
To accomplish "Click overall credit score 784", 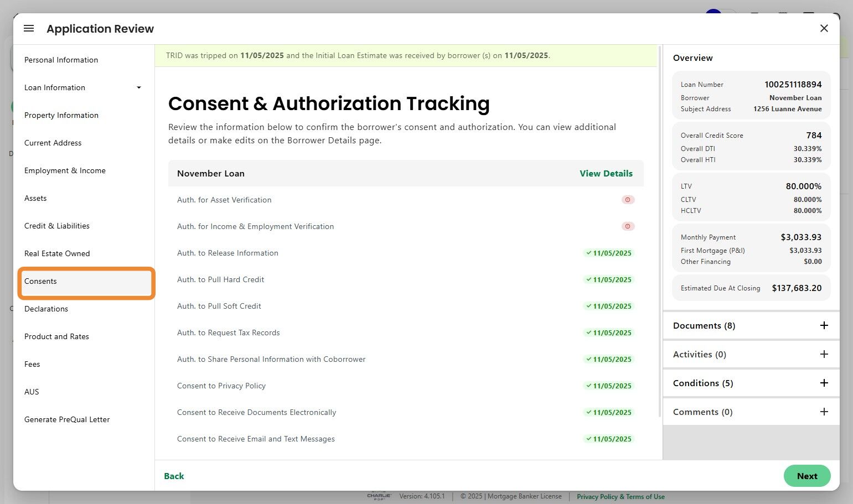I will click(814, 136).
